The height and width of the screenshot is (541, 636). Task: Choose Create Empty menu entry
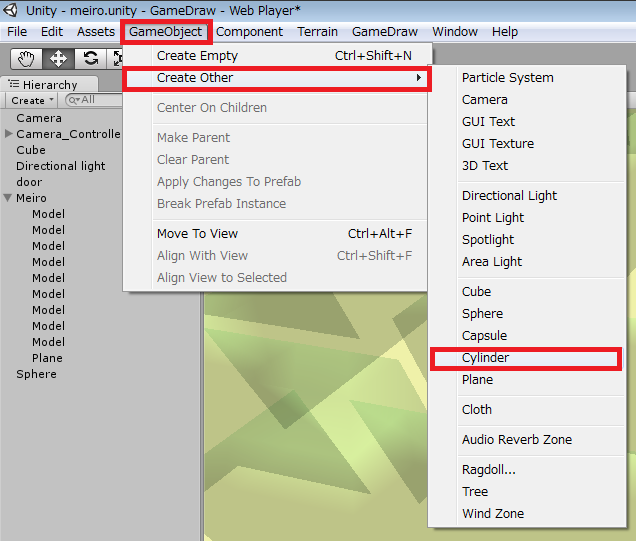pyautogui.click(x=276, y=56)
